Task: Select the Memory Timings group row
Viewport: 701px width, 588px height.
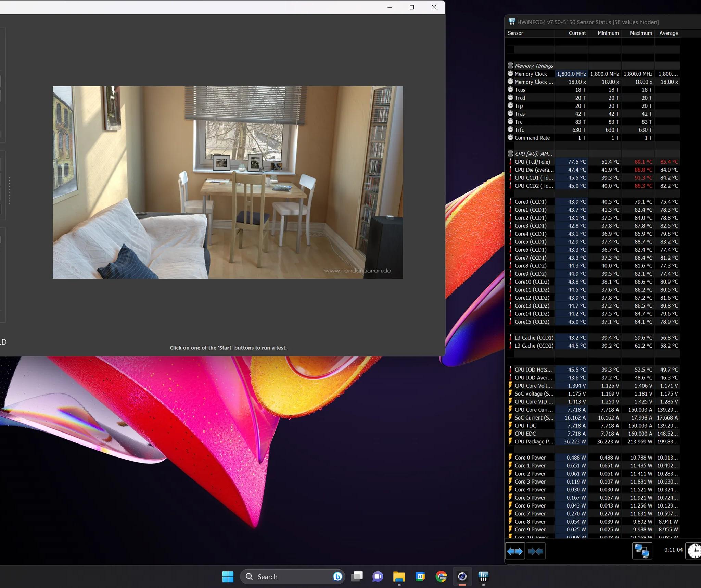Action: pyautogui.click(x=534, y=66)
